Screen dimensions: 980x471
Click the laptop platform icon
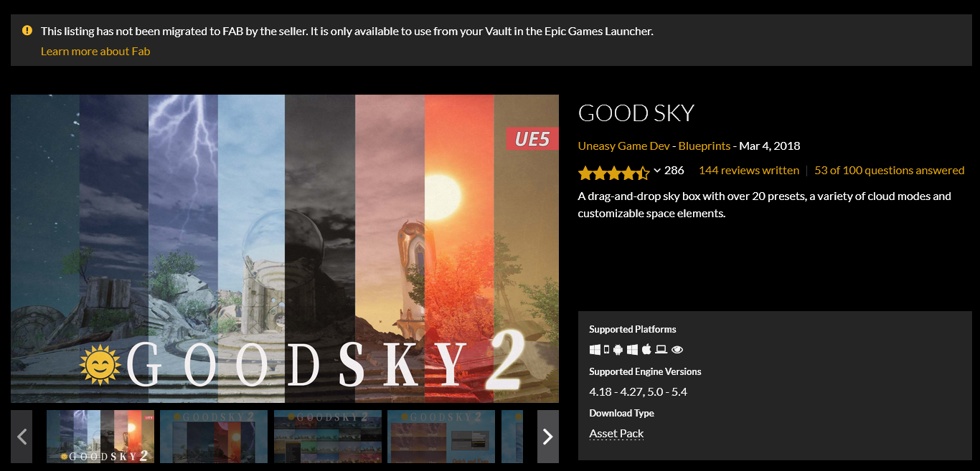pyautogui.click(x=661, y=349)
